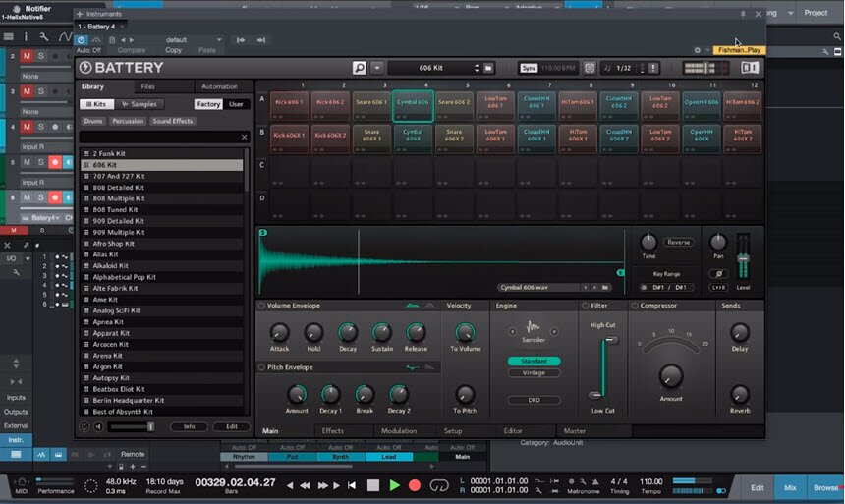Open the Modulation page tab
This screenshot has width=845, height=504.
(399, 431)
